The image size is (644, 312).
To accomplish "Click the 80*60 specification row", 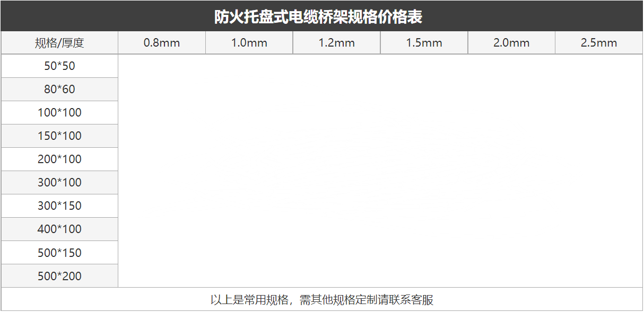I will [x=59, y=90].
